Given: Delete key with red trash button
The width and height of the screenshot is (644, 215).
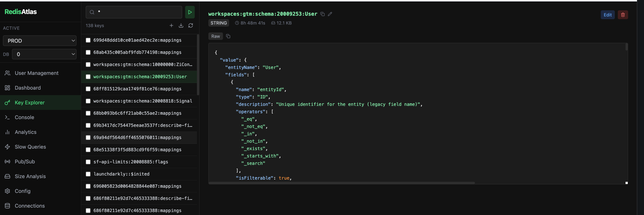Looking at the screenshot, I should (623, 15).
